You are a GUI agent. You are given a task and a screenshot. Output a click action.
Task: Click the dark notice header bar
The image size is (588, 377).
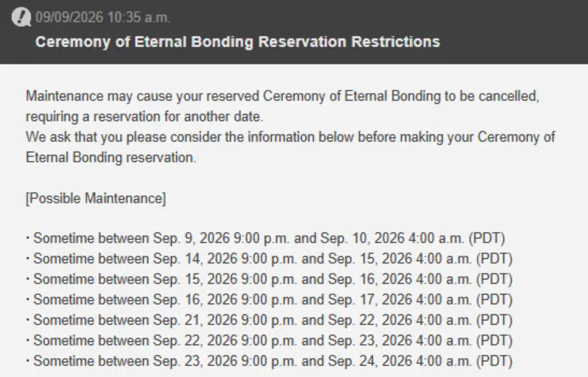(294, 32)
